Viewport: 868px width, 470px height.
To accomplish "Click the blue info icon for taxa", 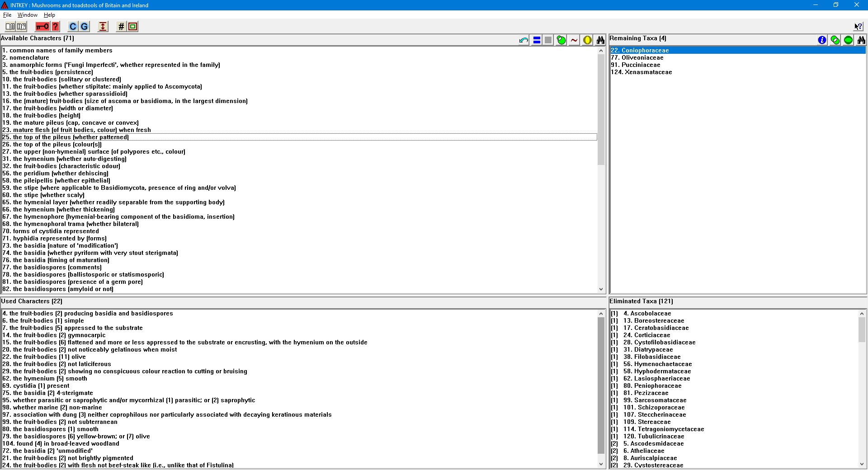I will [822, 40].
